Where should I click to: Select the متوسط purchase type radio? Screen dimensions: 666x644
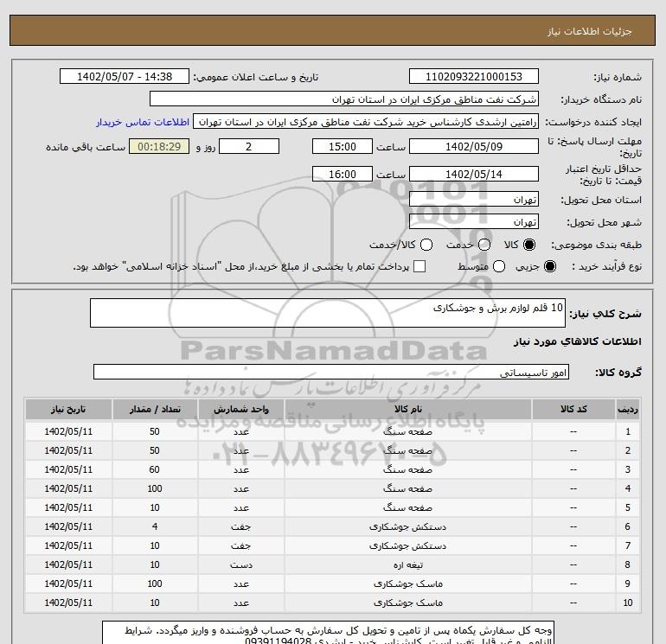click(499, 266)
